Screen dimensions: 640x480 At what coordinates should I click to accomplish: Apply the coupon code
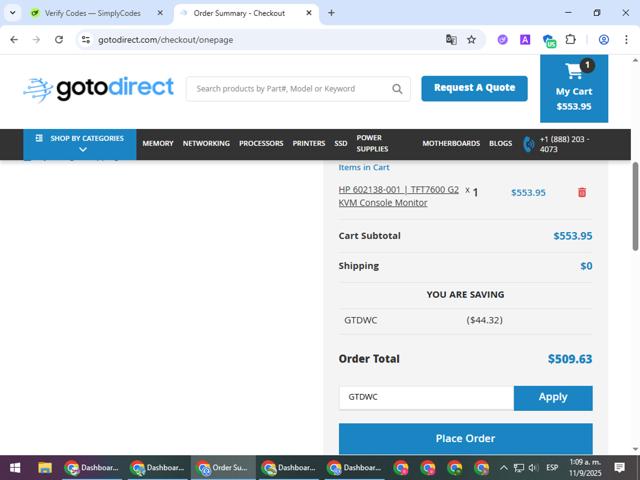click(x=553, y=398)
